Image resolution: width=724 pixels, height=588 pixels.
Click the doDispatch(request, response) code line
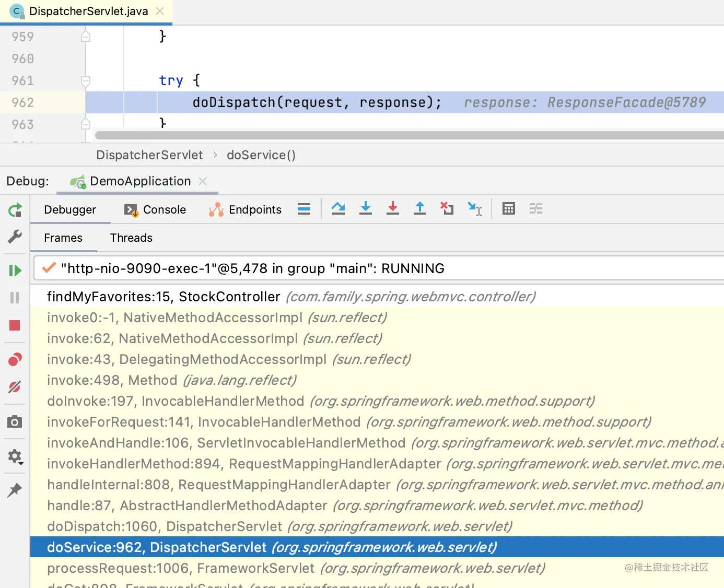(x=317, y=102)
